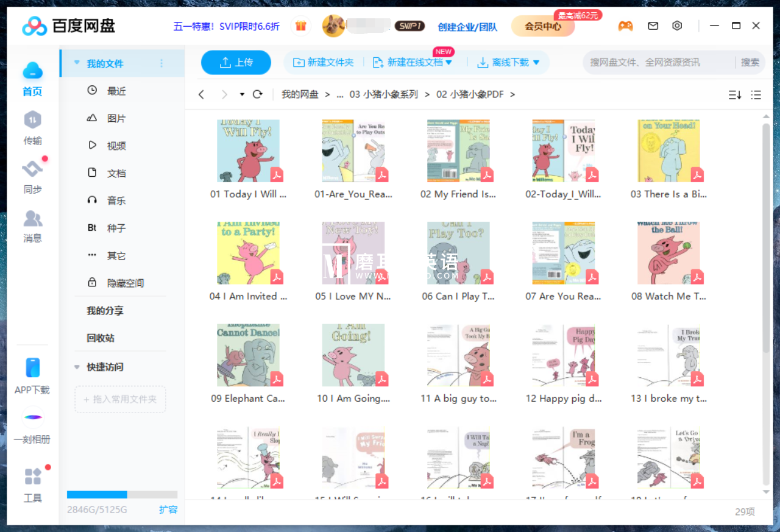Open the 工具 (Tools) section in sidebar

point(32,484)
